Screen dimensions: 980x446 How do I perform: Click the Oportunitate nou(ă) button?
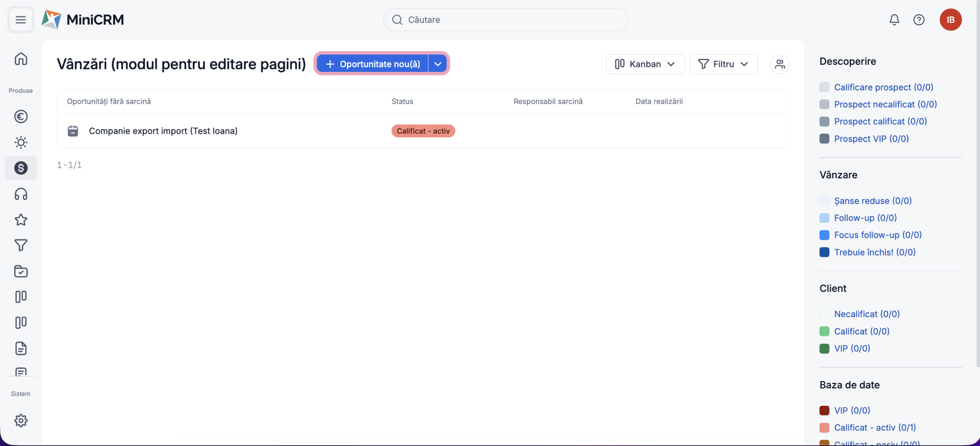click(x=372, y=64)
